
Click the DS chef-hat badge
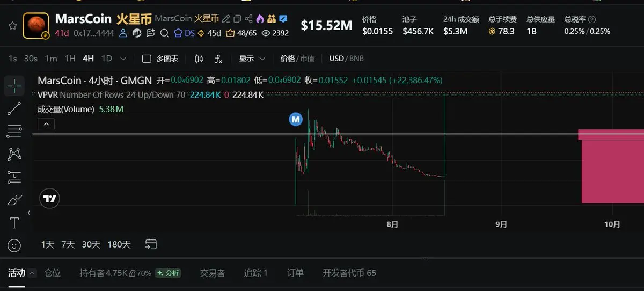[185, 33]
